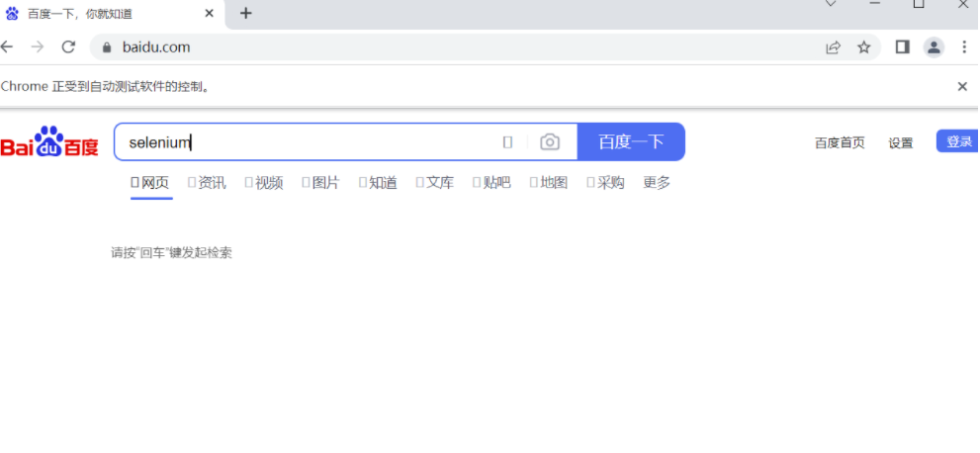This screenshot has width=980, height=453.
Task: Select the 贴吧 tab
Action: click(x=491, y=182)
